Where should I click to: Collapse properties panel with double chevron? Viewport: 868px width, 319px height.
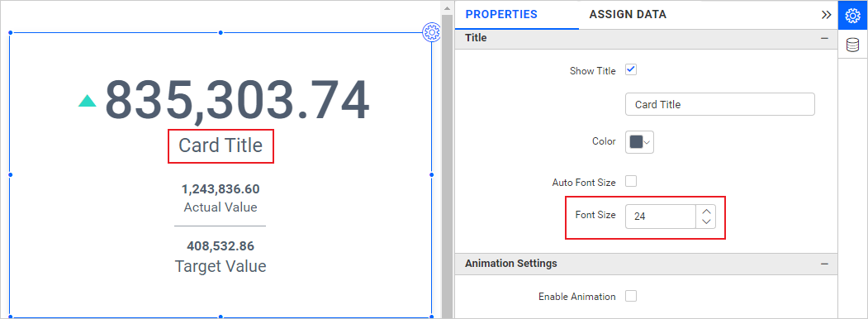click(x=826, y=15)
